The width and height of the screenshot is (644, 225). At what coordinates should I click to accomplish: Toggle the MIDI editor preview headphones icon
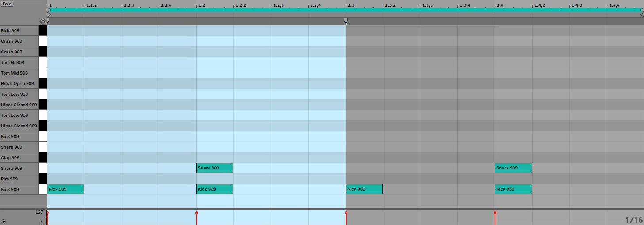[x=43, y=22]
